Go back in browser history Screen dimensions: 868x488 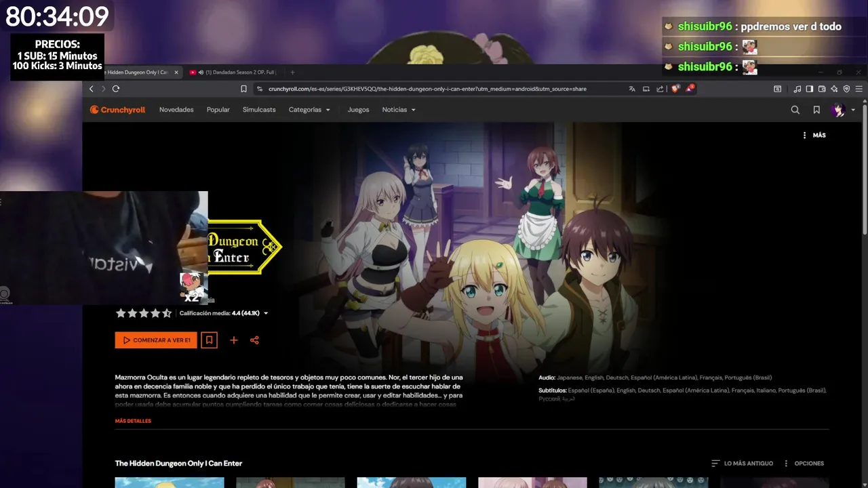coord(92,89)
